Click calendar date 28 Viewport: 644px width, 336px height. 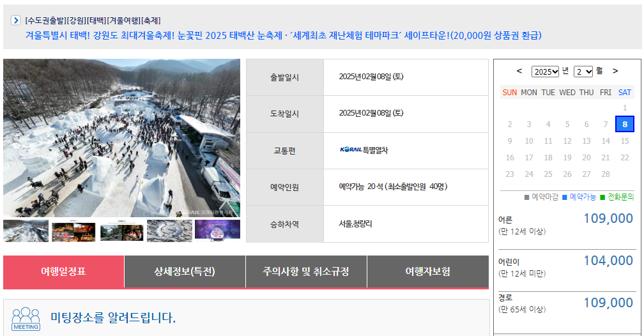tap(606, 174)
